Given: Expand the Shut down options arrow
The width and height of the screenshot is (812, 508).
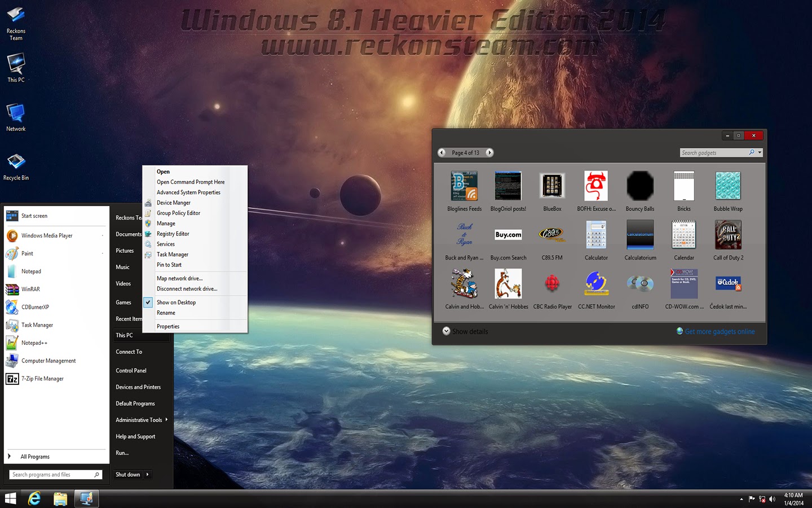Looking at the screenshot, I should [148, 474].
